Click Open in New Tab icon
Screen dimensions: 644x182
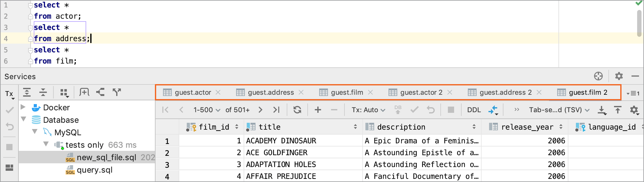click(84, 92)
